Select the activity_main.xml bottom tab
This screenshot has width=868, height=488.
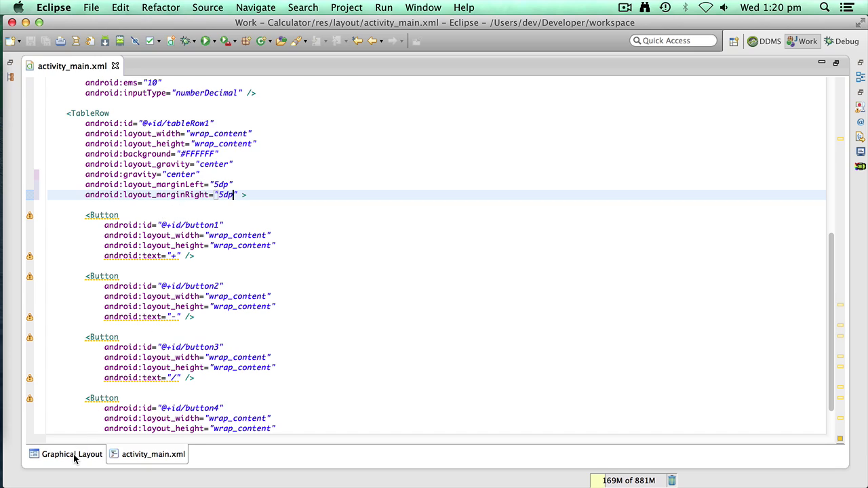coord(147,454)
